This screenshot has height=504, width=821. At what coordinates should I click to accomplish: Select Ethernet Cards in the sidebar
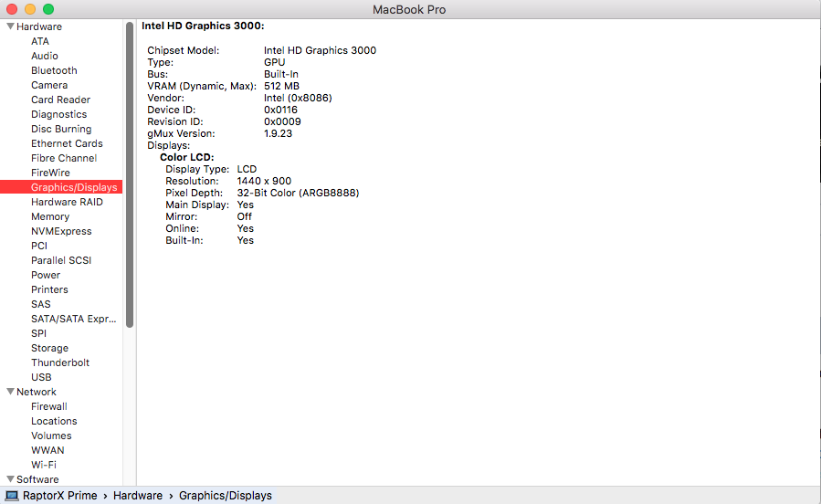pyautogui.click(x=67, y=143)
